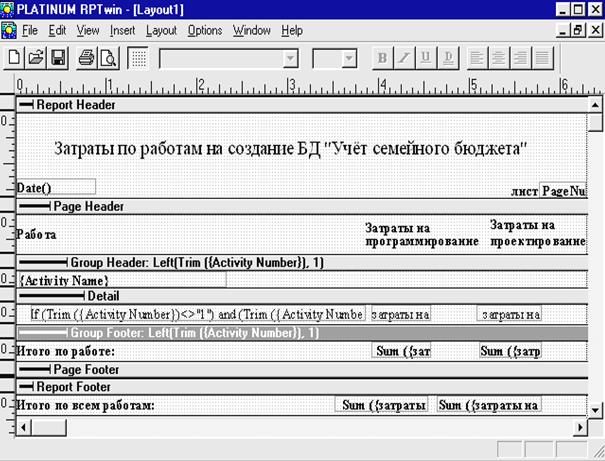Viewport: 605px width, 461px height.
Task: Center-align text in the toolbar
Action: click(x=499, y=58)
